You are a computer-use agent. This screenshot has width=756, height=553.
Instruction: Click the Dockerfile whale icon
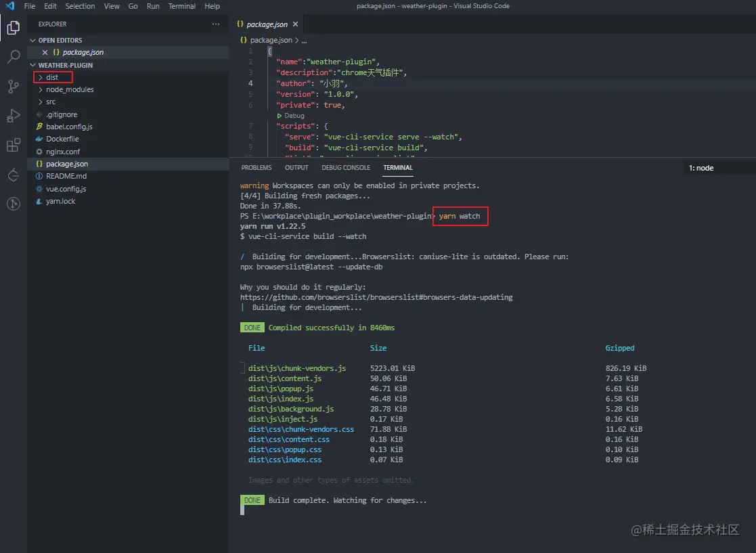click(x=39, y=139)
